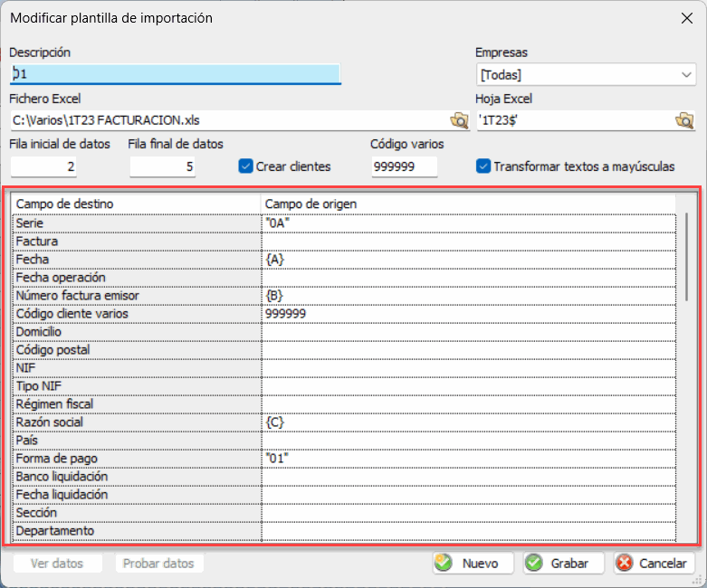Click the Fila final de datos field
The height and width of the screenshot is (588, 707).
coord(163,166)
